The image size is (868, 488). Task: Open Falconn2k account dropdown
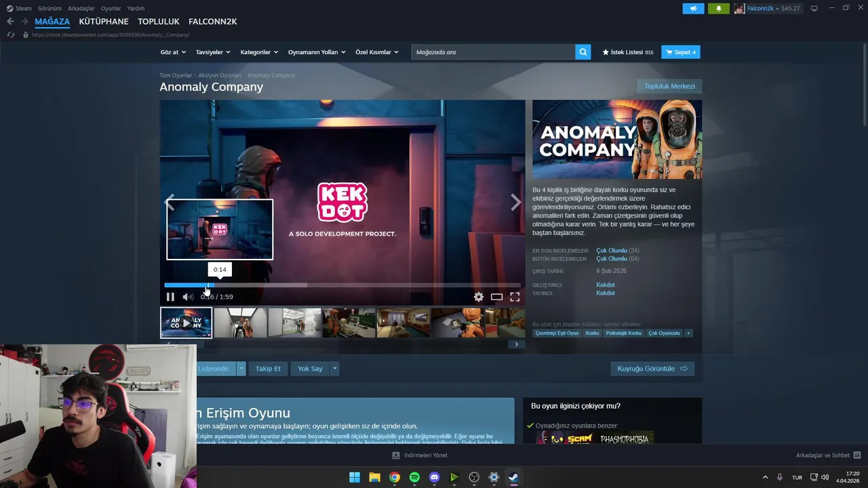(770, 8)
